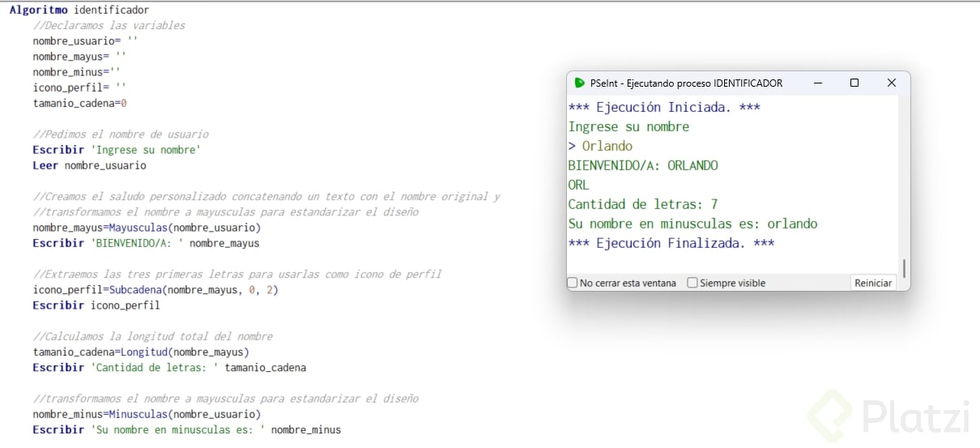
Task: Close the PSeInt execution window
Action: click(892, 83)
